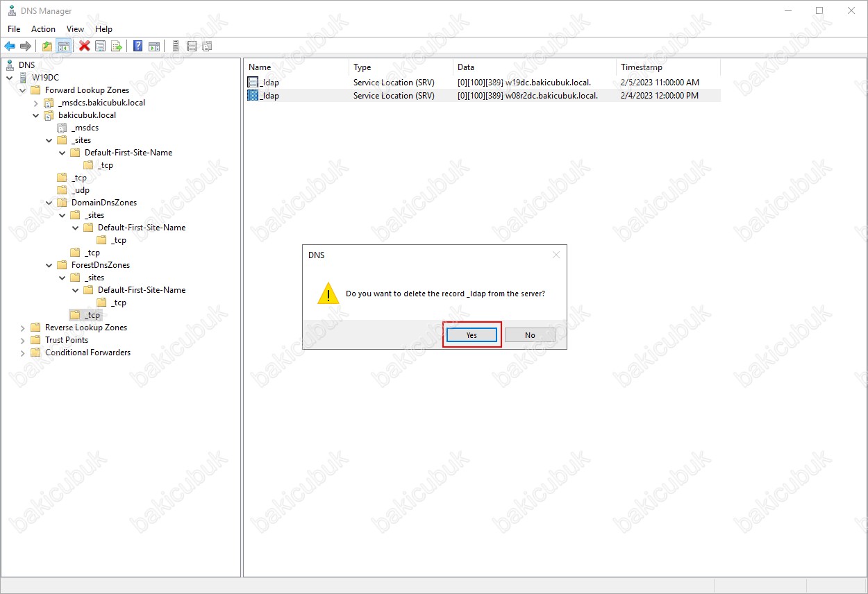Viewport: 868px width, 594px height.
Task: Close the DNS dialog with its X
Action: [556, 255]
